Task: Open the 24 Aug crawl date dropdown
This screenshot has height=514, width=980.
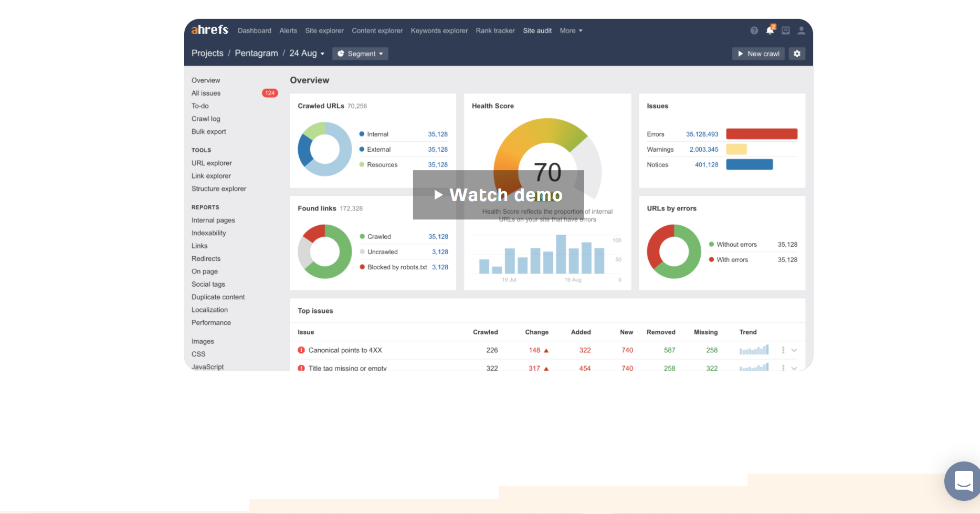Action: click(307, 54)
